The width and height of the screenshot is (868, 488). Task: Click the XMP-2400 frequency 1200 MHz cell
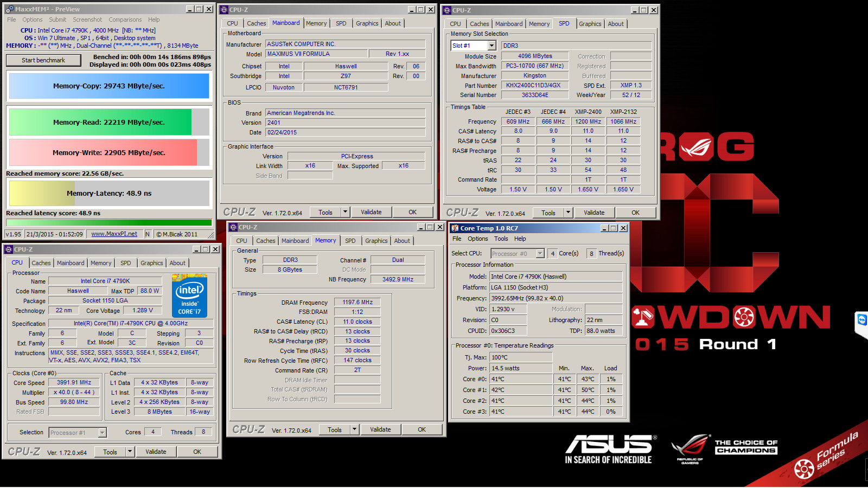tap(588, 121)
